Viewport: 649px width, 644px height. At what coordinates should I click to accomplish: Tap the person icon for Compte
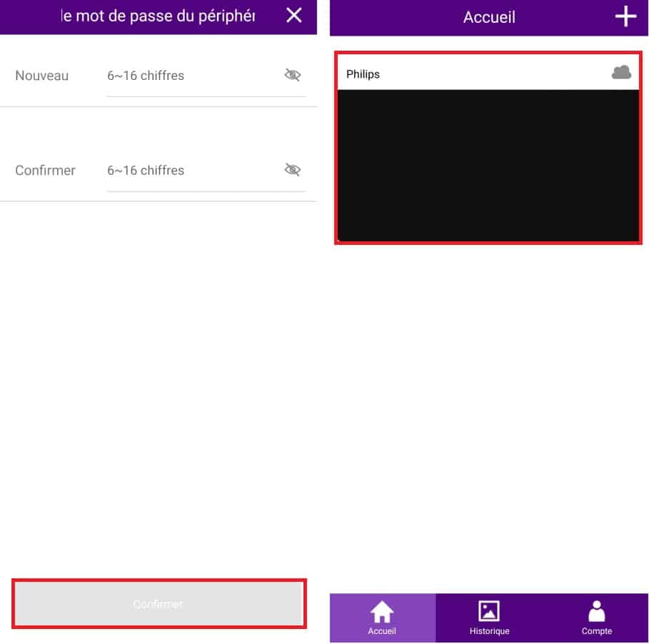coord(596,611)
